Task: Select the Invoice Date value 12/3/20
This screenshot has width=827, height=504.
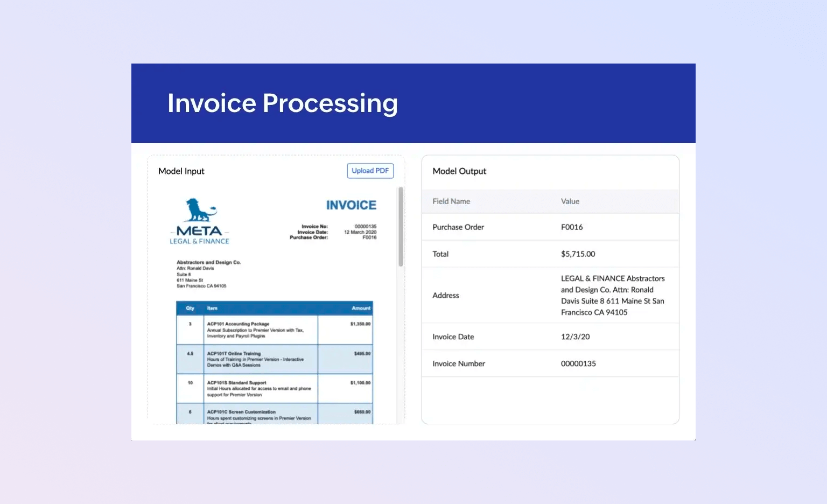Action: tap(575, 337)
